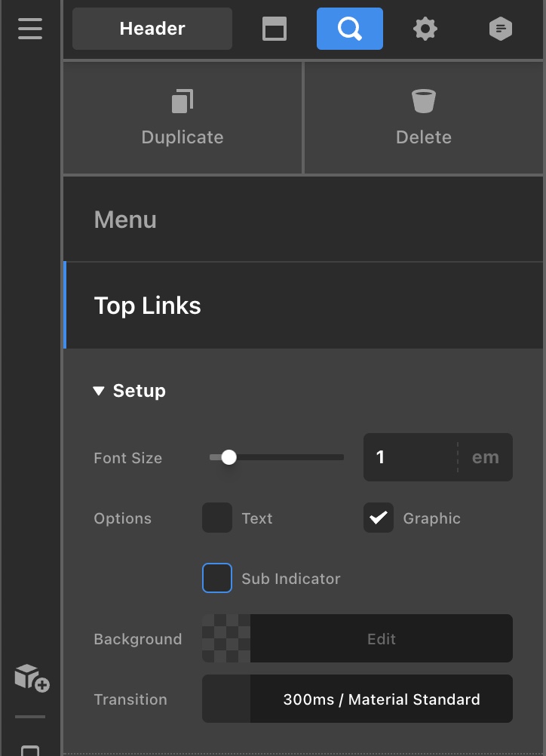Click the Delete trash icon
This screenshot has width=546, height=756.
[x=423, y=101]
